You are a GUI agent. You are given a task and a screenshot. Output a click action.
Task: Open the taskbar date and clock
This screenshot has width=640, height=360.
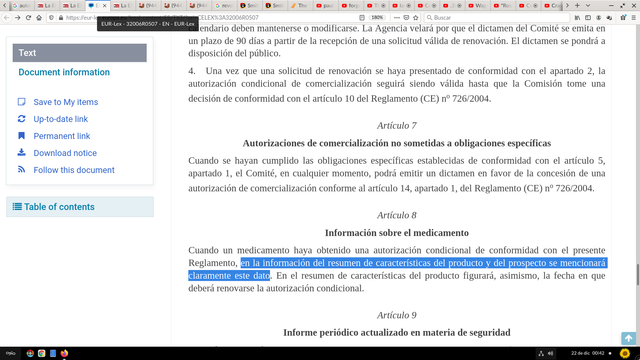click(x=587, y=353)
